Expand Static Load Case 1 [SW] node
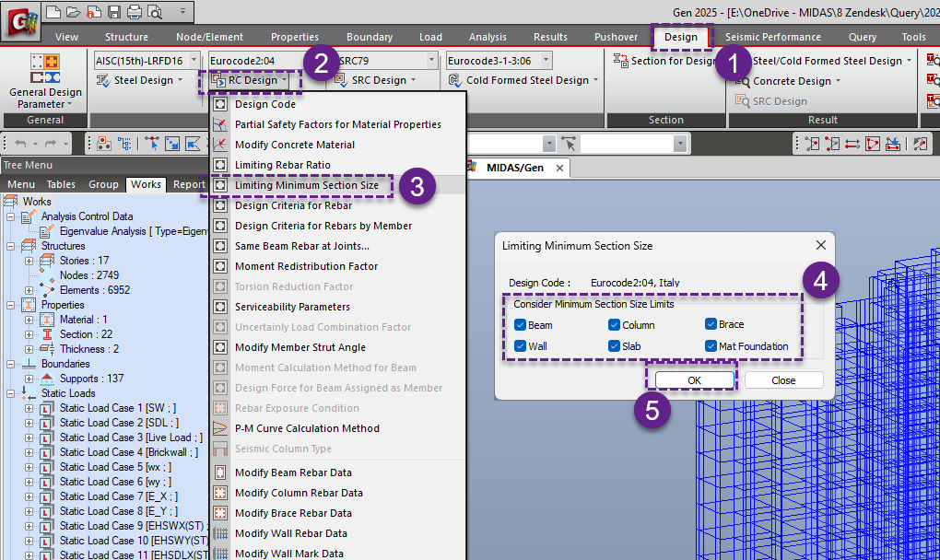Viewport: 940px width, 560px height. pyautogui.click(x=29, y=408)
